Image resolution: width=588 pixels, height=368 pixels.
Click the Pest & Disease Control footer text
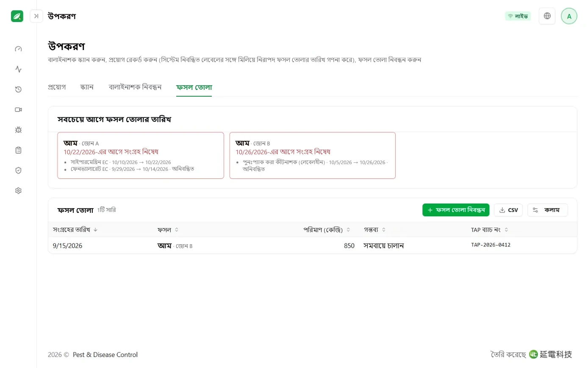[x=105, y=355]
